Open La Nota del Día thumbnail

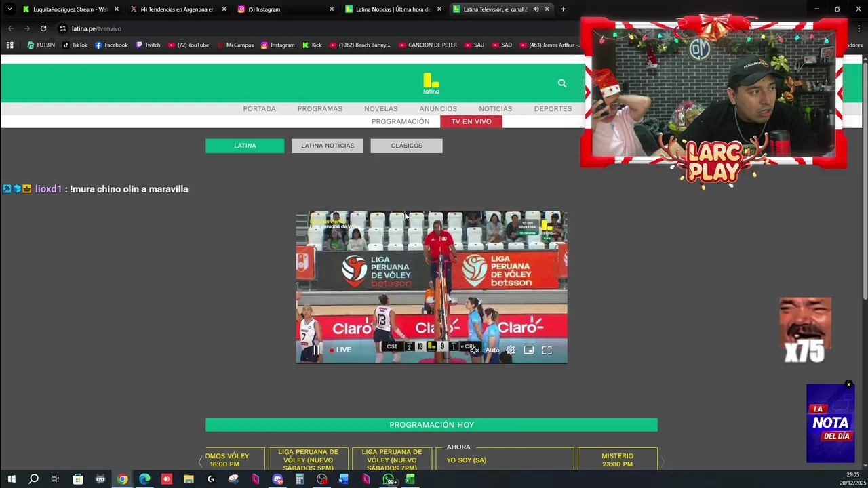pyautogui.click(x=831, y=424)
